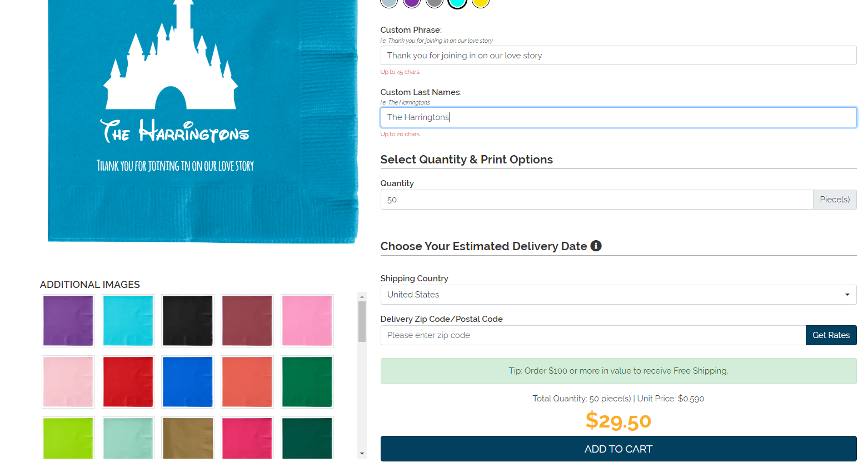Viewport: 868px width, 467px height.
Task: Choose the round purple color circle
Action: [411, 2]
